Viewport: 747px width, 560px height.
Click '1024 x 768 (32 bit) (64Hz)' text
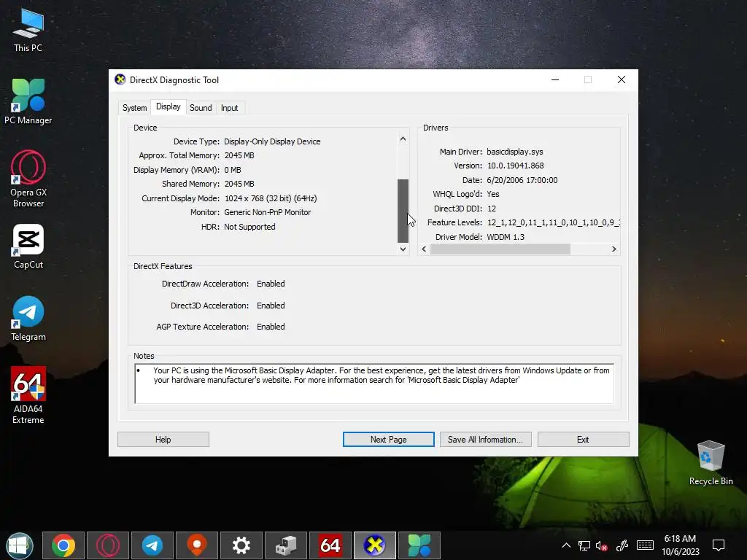coord(271,198)
